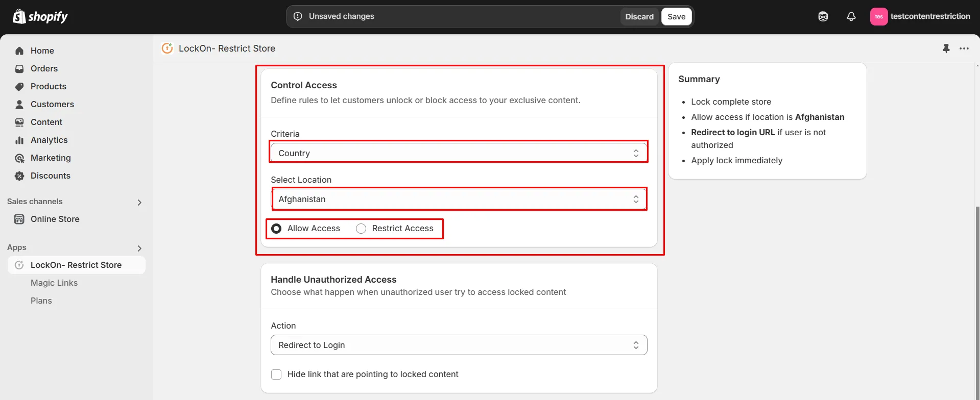Click the Handle Unauthorized Access heading
Screen dimensions: 980x400
tap(333, 280)
